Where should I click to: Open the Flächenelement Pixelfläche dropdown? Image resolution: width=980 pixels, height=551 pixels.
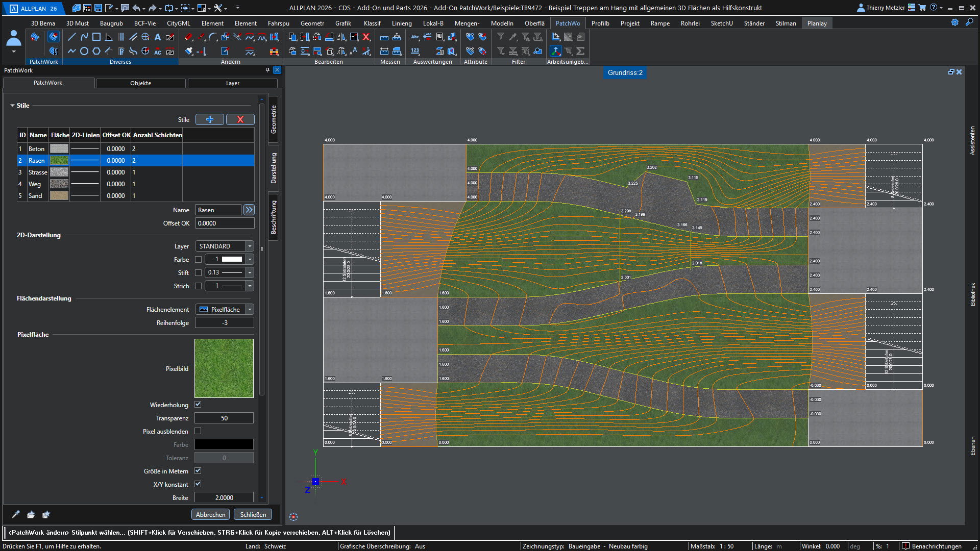pos(250,310)
